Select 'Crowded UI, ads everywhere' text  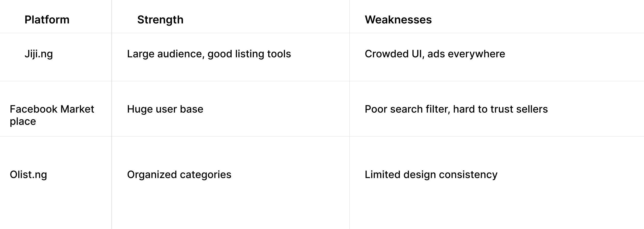(435, 54)
